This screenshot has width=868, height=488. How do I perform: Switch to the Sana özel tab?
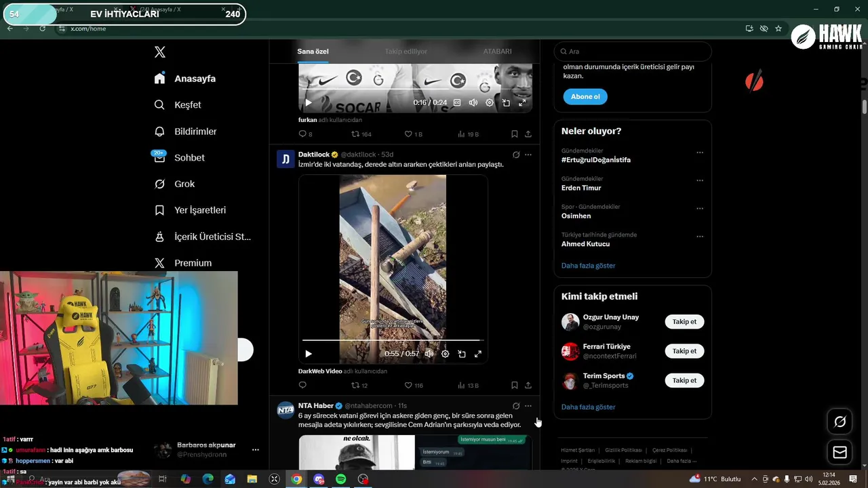pos(313,52)
